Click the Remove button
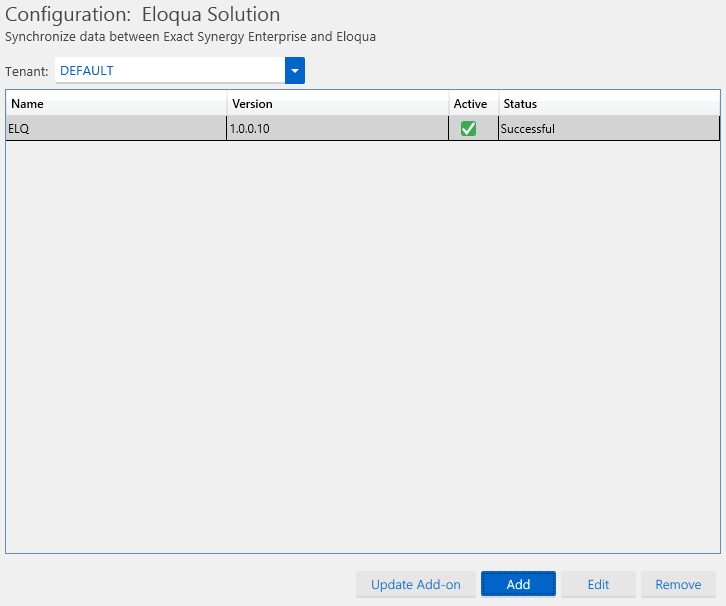The height and width of the screenshot is (606, 726). tap(678, 584)
